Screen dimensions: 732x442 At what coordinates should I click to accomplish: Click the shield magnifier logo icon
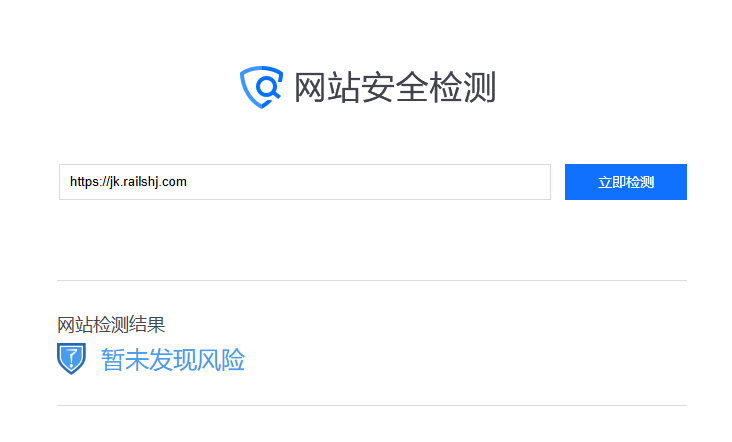tap(261, 87)
